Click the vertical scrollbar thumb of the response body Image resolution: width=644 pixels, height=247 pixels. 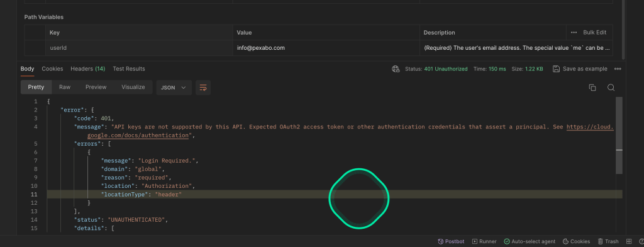pyautogui.click(x=619, y=135)
